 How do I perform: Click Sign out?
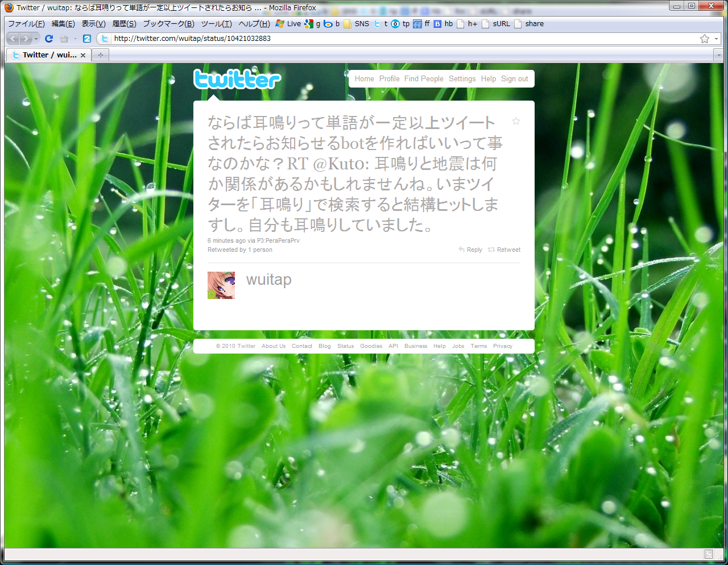click(515, 79)
